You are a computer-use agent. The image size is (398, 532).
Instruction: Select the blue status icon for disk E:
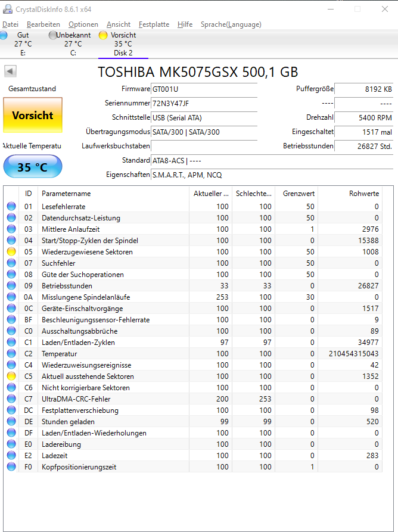coord(4,35)
